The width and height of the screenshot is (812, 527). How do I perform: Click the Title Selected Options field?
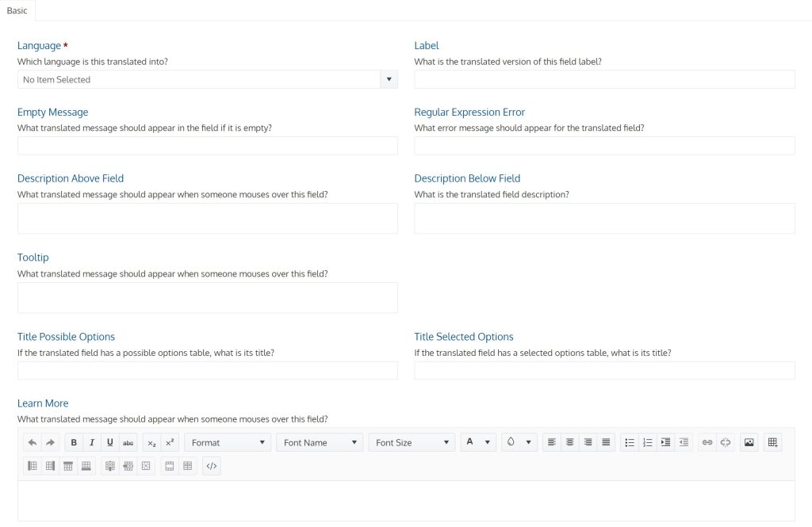coord(604,370)
